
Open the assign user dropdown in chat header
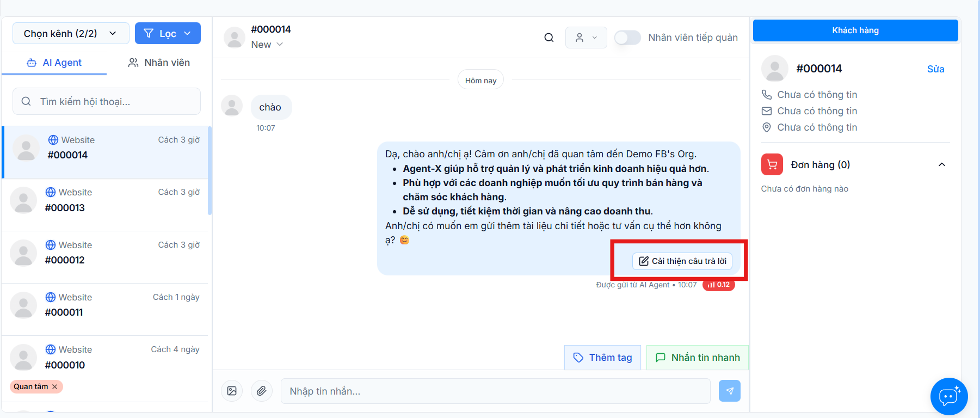point(586,38)
